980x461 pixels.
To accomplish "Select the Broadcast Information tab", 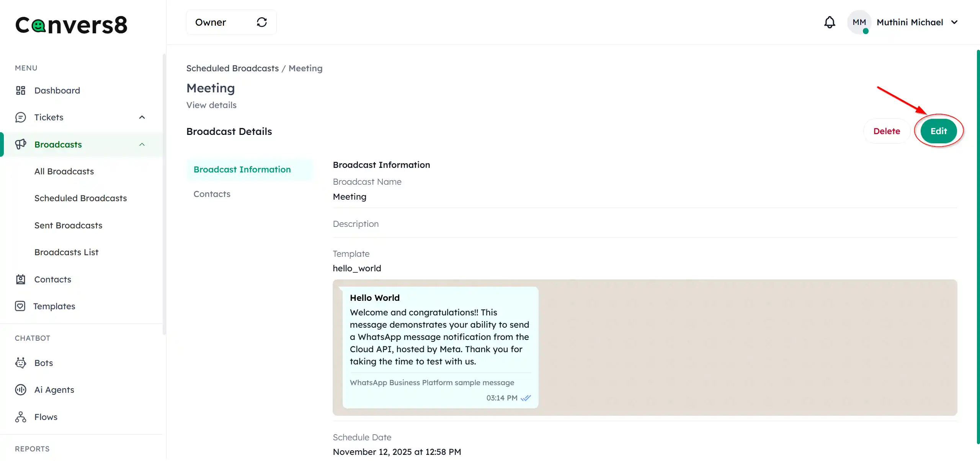I will 242,169.
